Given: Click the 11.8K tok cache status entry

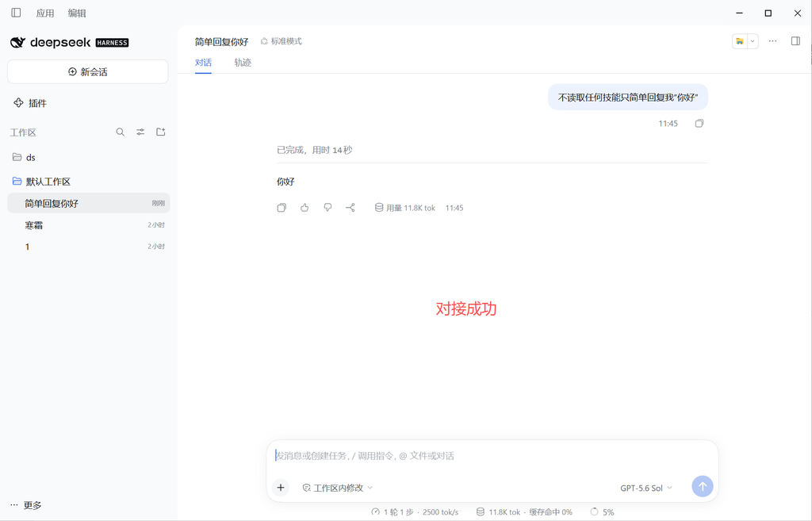Looking at the screenshot, I should click(524, 511).
